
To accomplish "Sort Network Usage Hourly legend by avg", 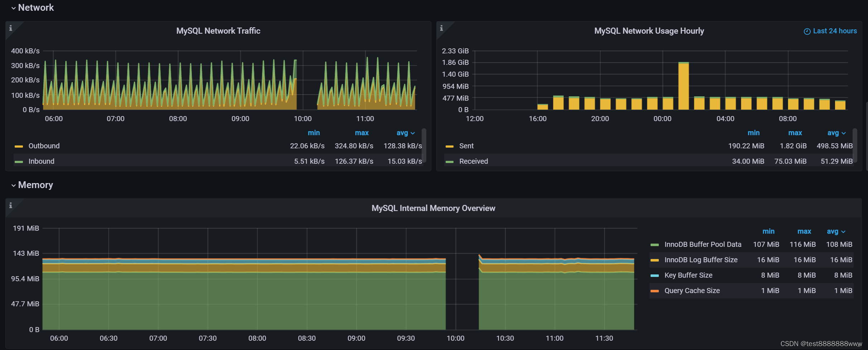I will point(836,133).
